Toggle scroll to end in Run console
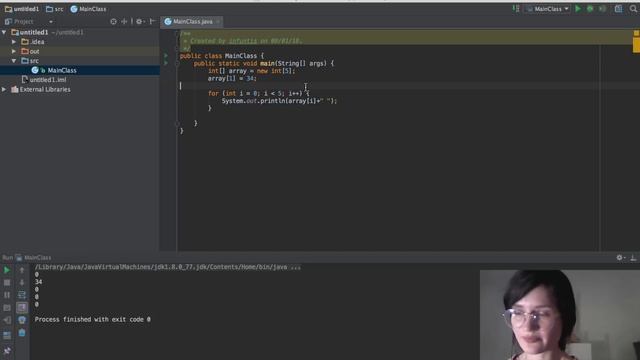The image size is (640, 360). 22,307
